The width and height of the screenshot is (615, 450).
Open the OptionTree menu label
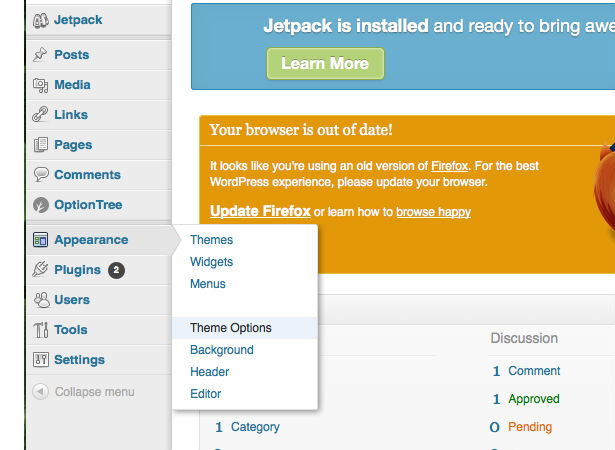pos(88,205)
